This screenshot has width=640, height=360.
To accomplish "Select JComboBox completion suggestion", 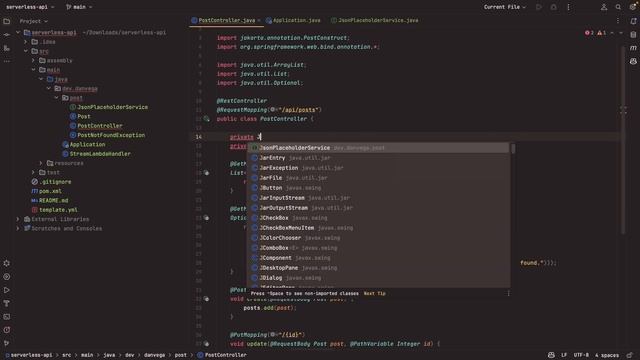I will [378, 248].
